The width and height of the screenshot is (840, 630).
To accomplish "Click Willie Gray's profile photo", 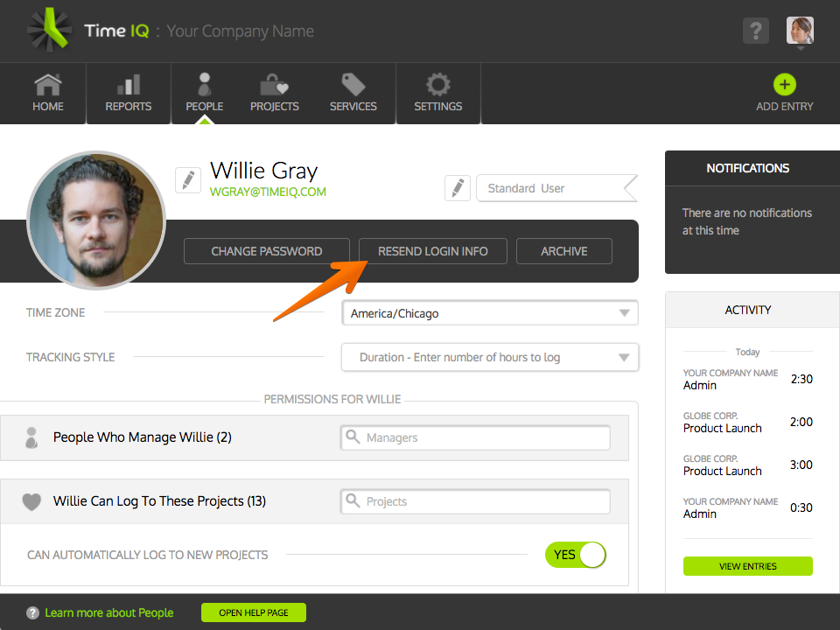I will tap(96, 220).
